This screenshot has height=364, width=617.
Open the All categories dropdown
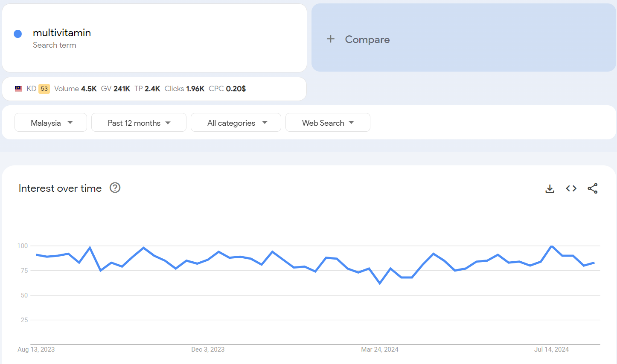coord(236,123)
